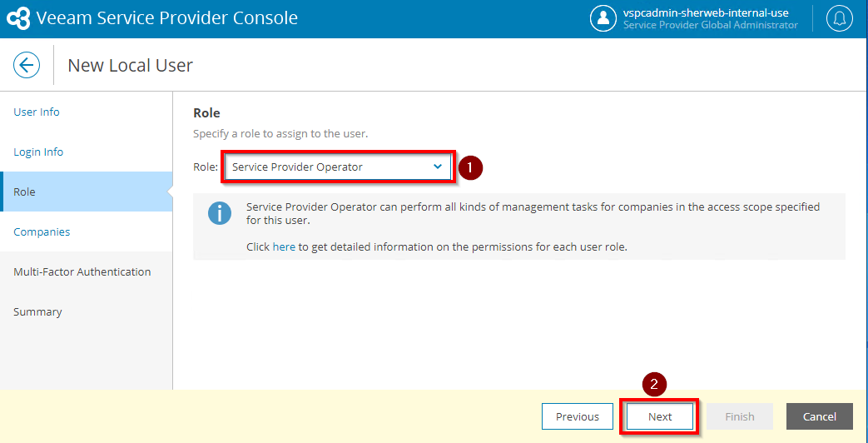Click the Veeam logo icon
868x443 pixels.
(x=18, y=18)
